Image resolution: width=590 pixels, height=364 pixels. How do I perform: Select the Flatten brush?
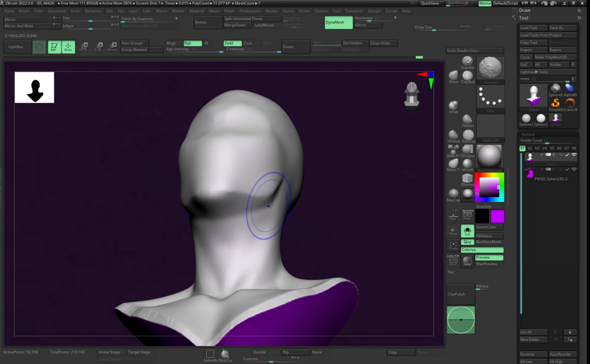(x=467, y=121)
